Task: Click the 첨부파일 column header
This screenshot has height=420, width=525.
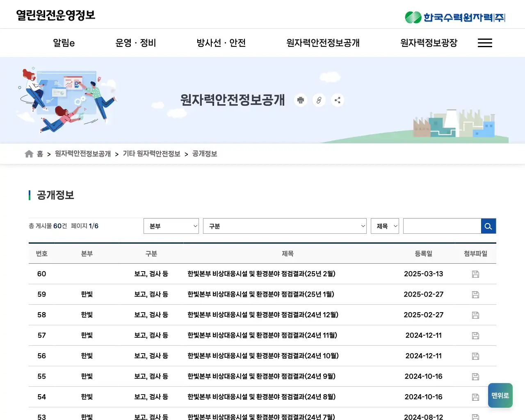Action: coord(475,253)
